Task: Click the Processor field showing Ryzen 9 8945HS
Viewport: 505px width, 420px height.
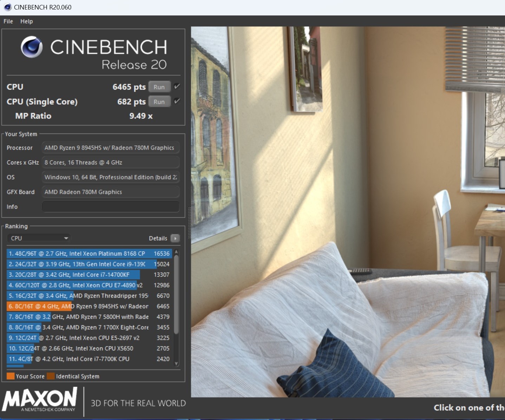Action: point(111,147)
